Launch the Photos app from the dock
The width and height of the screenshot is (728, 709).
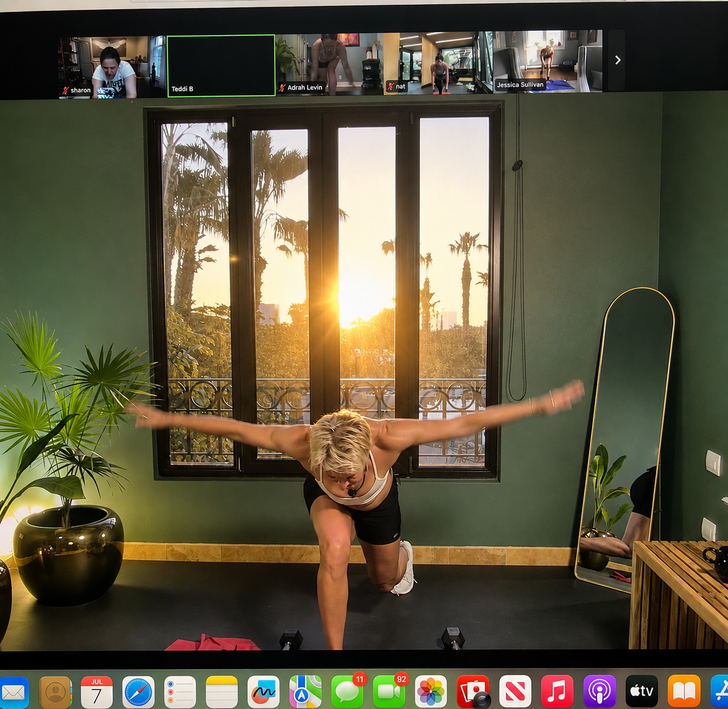coord(431,692)
